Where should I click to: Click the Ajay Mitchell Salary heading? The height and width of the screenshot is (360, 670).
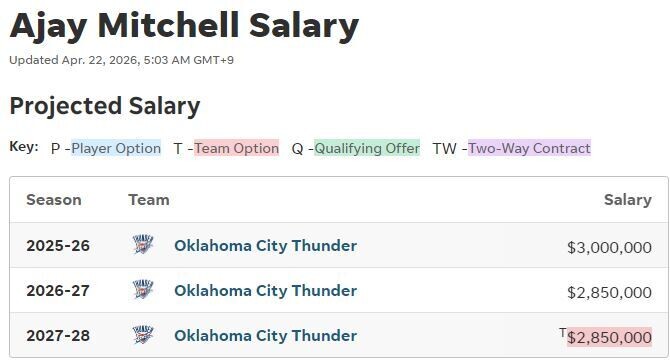coord(184,26)
